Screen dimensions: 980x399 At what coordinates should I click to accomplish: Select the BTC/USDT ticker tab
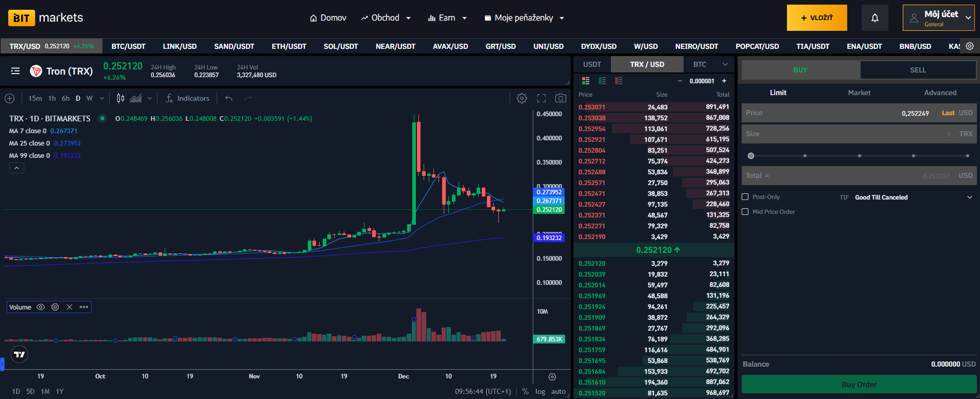tap(129, 46)
